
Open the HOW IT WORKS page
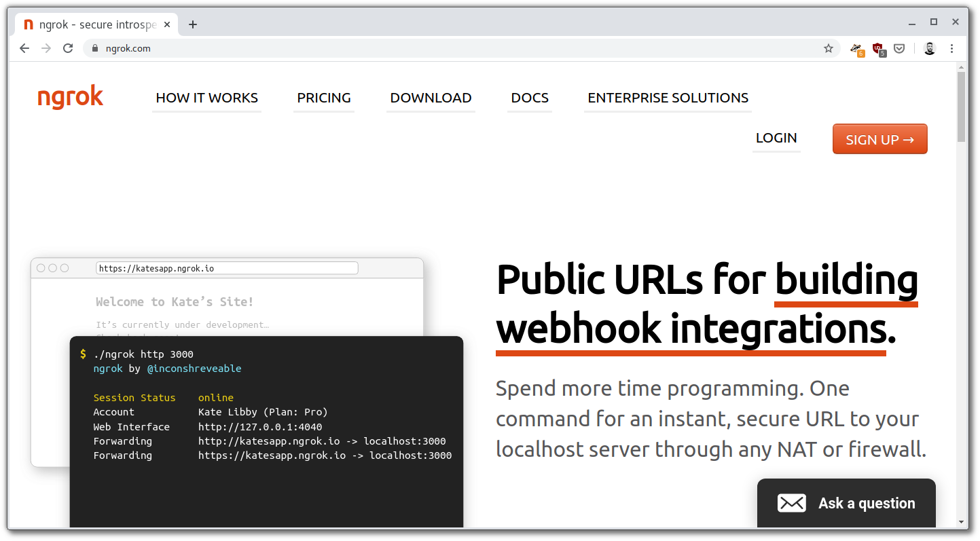(207, 98)
